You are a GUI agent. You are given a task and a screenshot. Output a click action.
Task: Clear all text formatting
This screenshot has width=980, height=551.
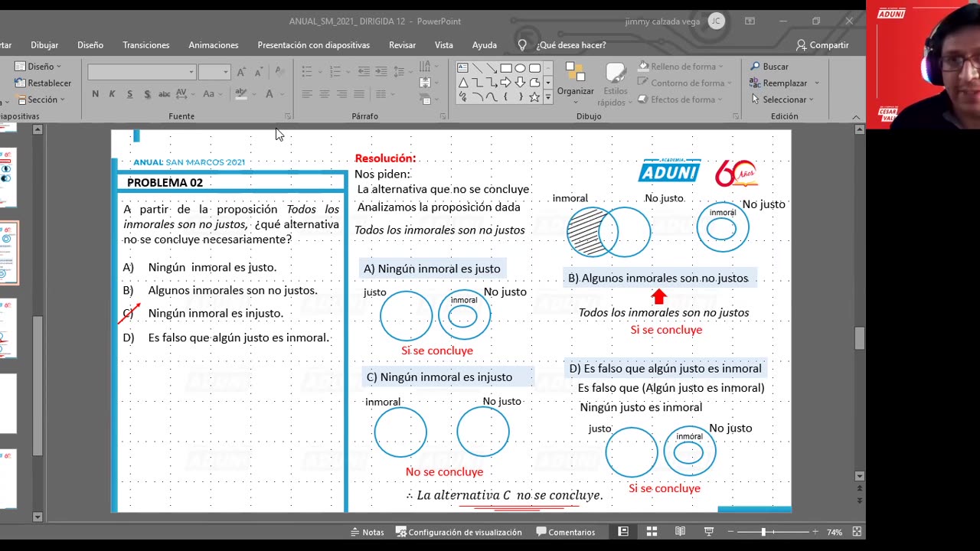pos(279,72)
